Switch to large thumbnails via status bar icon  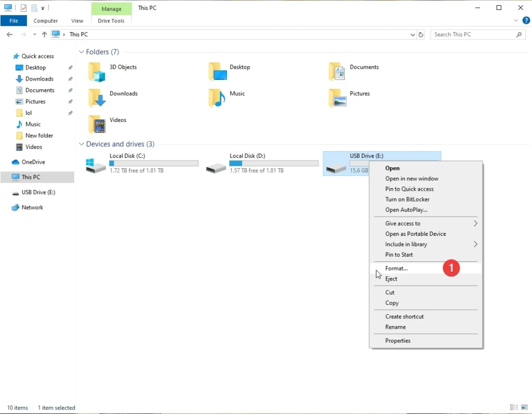click(x=524, y=407)
